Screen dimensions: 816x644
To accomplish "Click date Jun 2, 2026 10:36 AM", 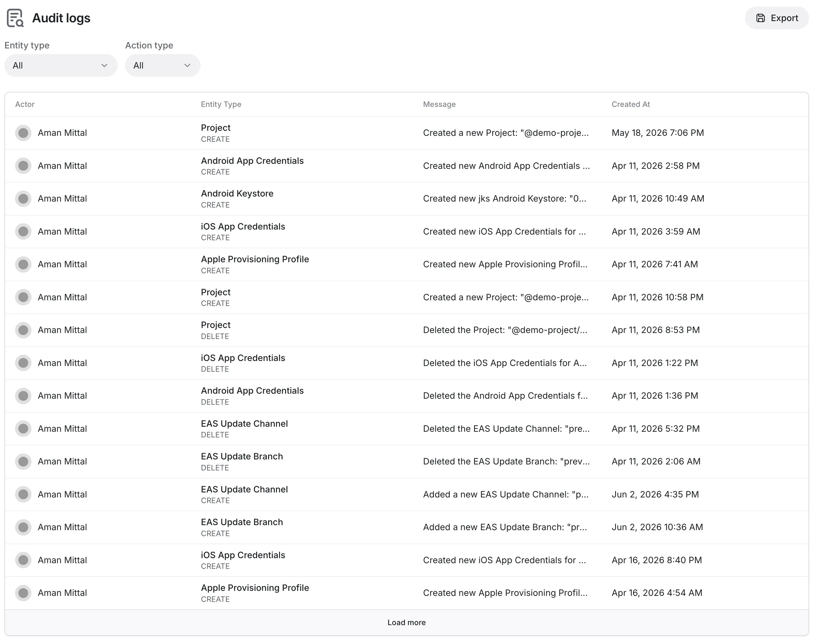I will (x=657, y=527).
